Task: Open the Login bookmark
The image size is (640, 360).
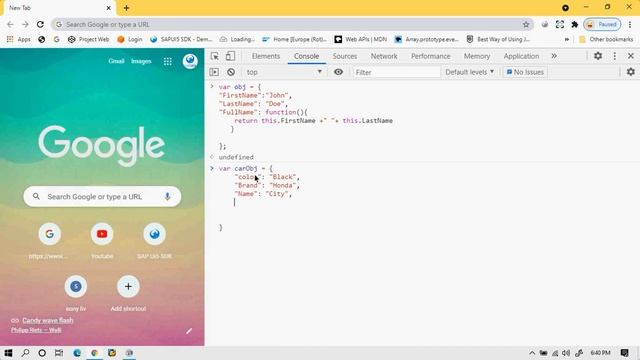Action: 130,39
